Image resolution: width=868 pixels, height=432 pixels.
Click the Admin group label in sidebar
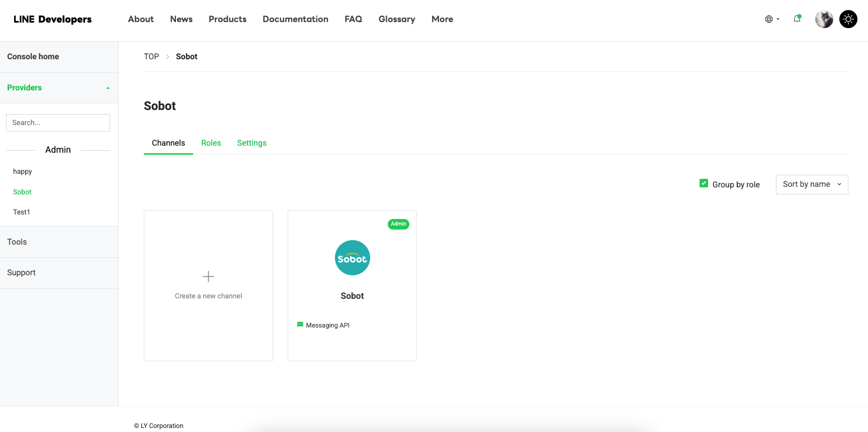(58, 150)
